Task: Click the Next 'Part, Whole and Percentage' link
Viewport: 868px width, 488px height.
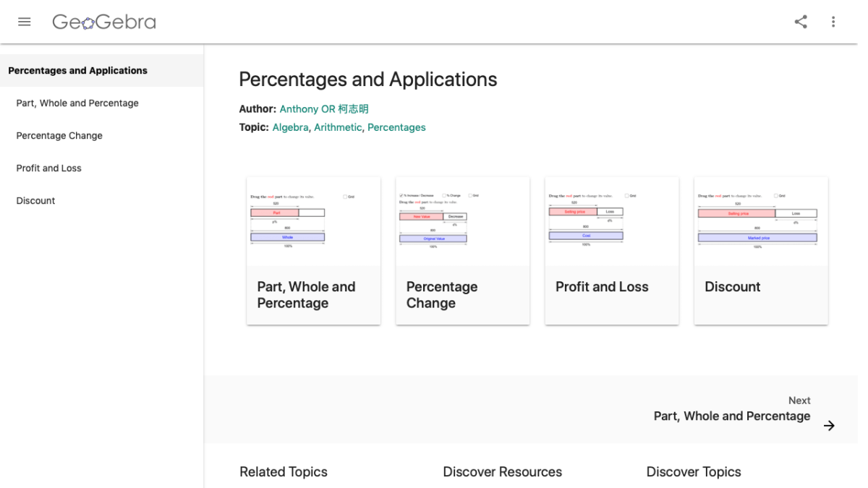Action: (731, 416)
